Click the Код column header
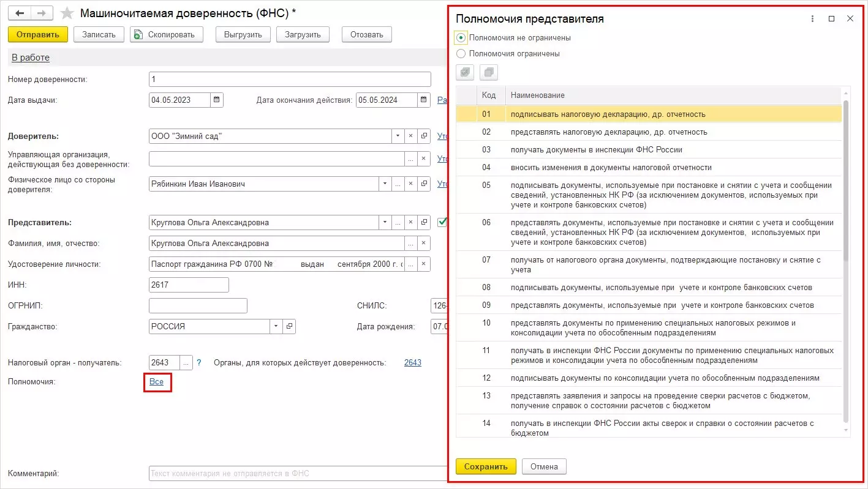 pyautogui.click(x=491, y=95)
